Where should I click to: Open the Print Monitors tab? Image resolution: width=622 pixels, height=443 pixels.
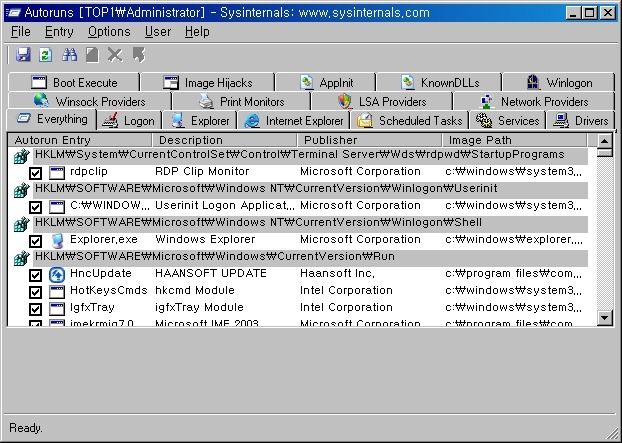(241, 102)
